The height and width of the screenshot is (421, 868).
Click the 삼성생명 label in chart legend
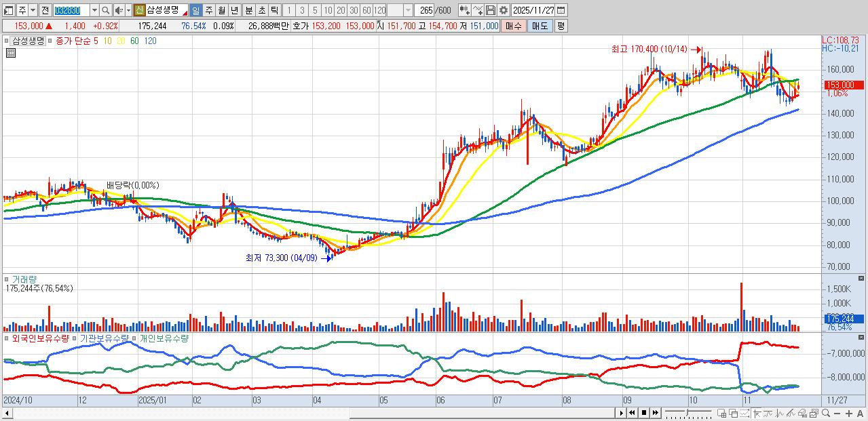[28, 41]
